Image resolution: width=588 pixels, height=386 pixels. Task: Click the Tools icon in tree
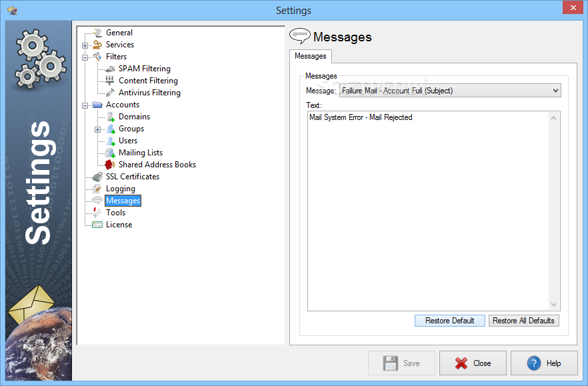pos(97,213)
